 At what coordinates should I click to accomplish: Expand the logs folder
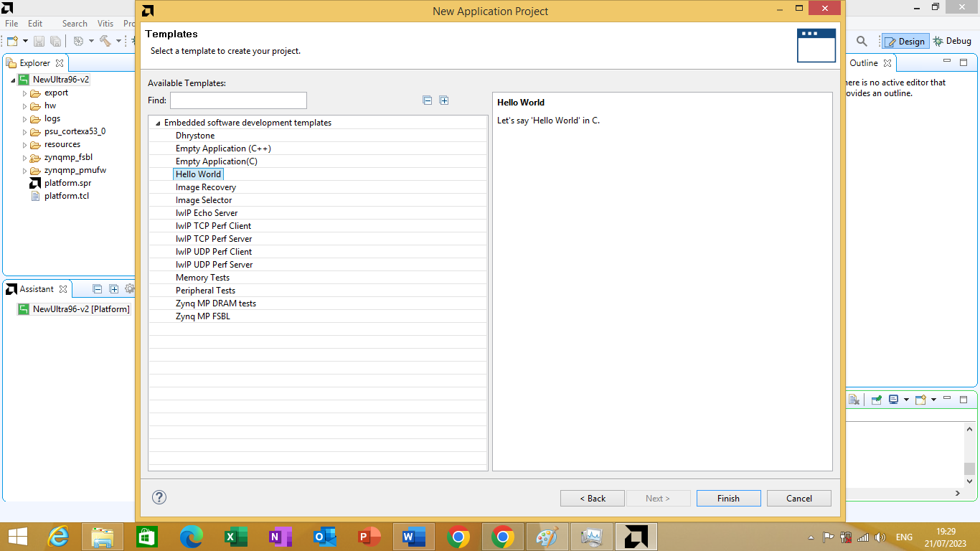24,119
